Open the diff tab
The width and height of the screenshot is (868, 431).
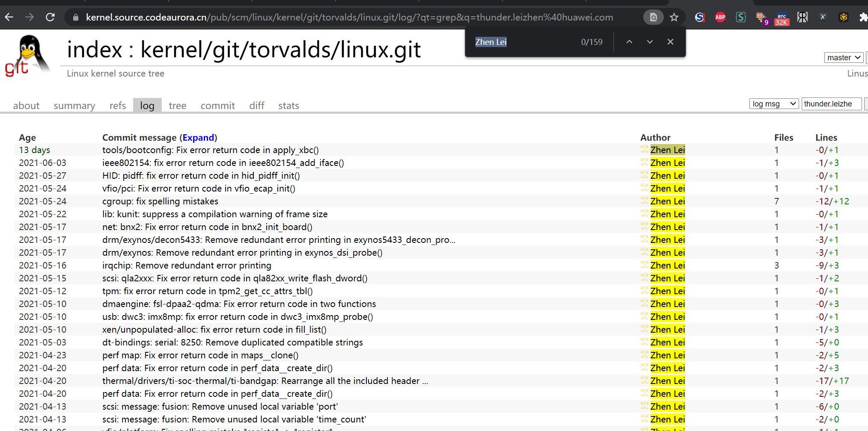click(x=257, y=106)
